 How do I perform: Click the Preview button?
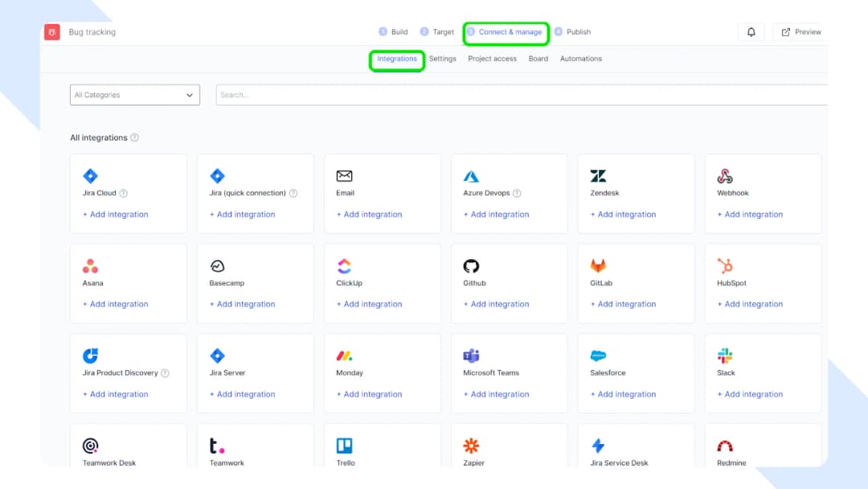pos(800,31)
